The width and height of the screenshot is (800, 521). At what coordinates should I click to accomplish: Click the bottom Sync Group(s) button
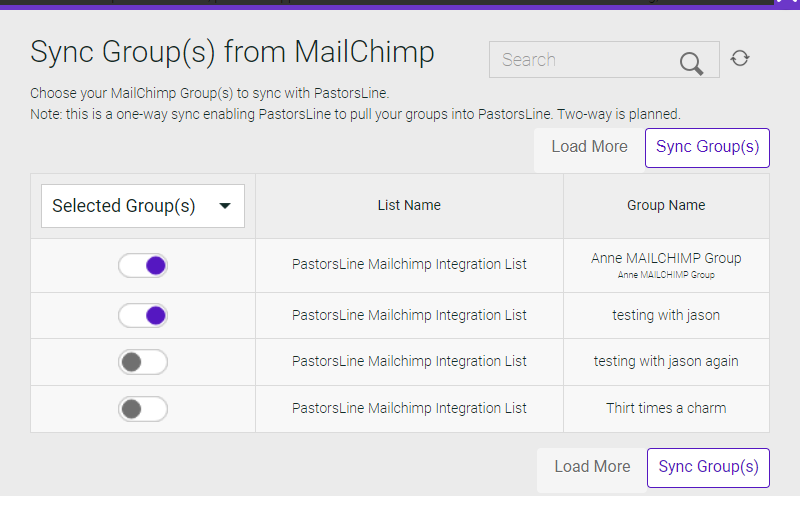coord(708,468)
